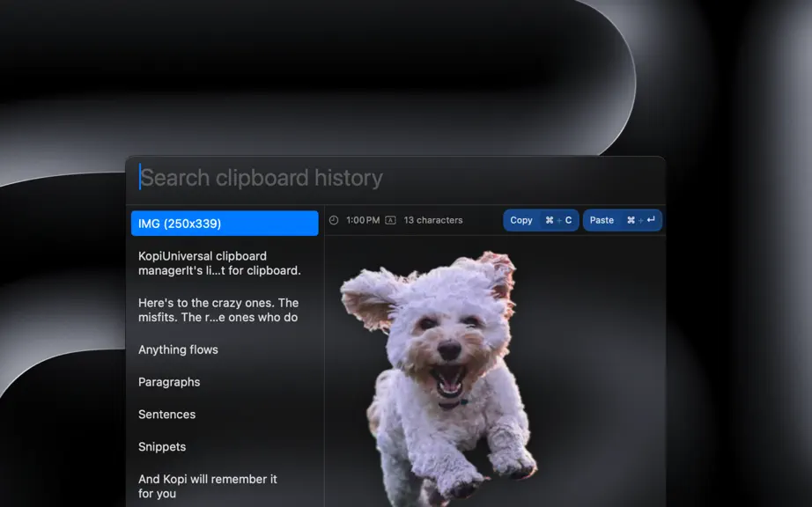The image size is (812, 507).
Task: Click the clock timestamp icon
Action: point(334,220)
